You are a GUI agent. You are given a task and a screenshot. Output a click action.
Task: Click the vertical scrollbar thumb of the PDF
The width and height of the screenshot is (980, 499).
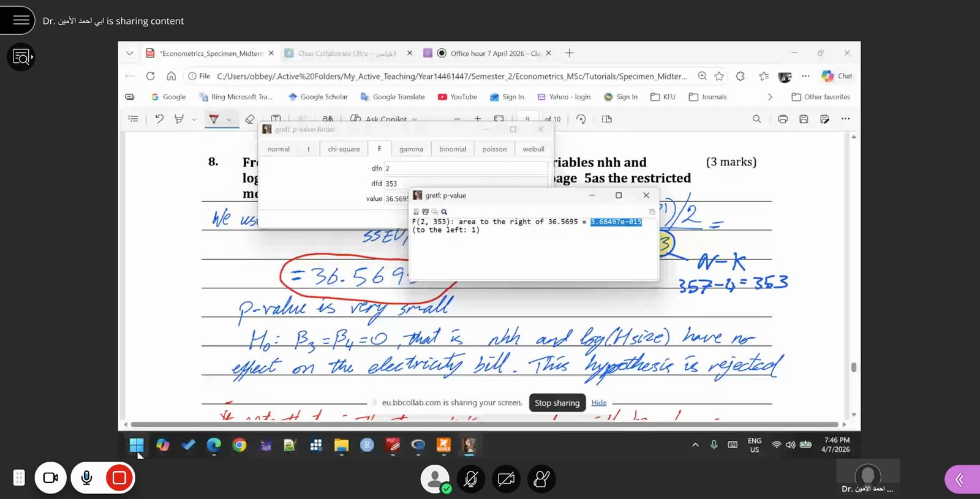coord(854,367)
